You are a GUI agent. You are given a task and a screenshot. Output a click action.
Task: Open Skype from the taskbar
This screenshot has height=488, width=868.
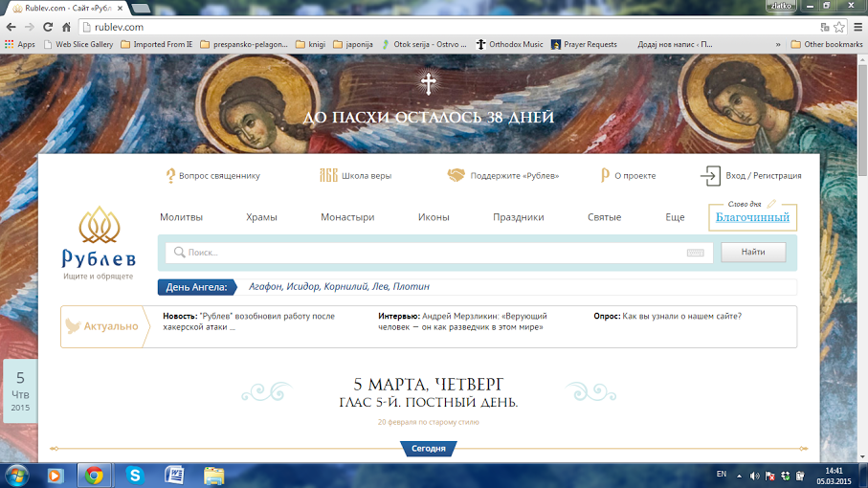(135, 476)
